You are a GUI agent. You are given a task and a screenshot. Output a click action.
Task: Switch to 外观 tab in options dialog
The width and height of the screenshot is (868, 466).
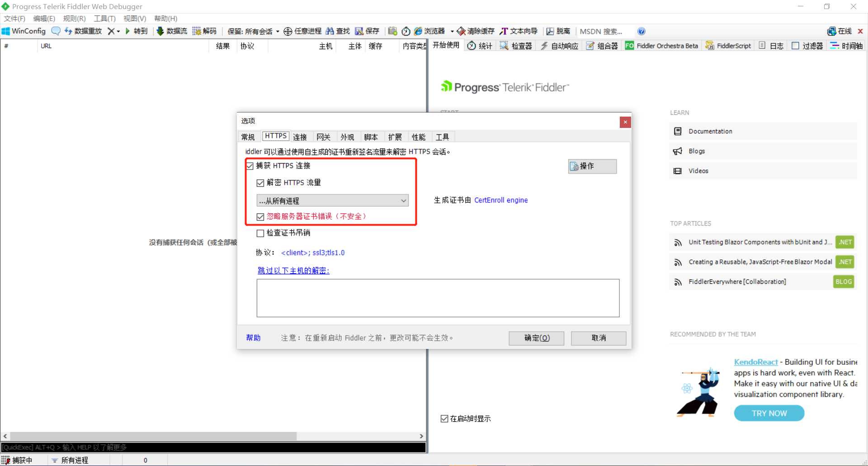tap(348, 137)
